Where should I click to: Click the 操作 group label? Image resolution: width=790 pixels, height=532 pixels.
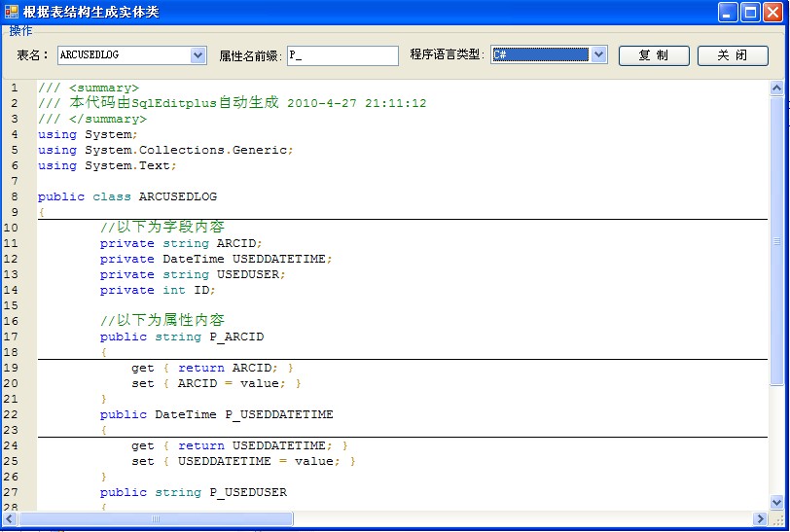20,31
